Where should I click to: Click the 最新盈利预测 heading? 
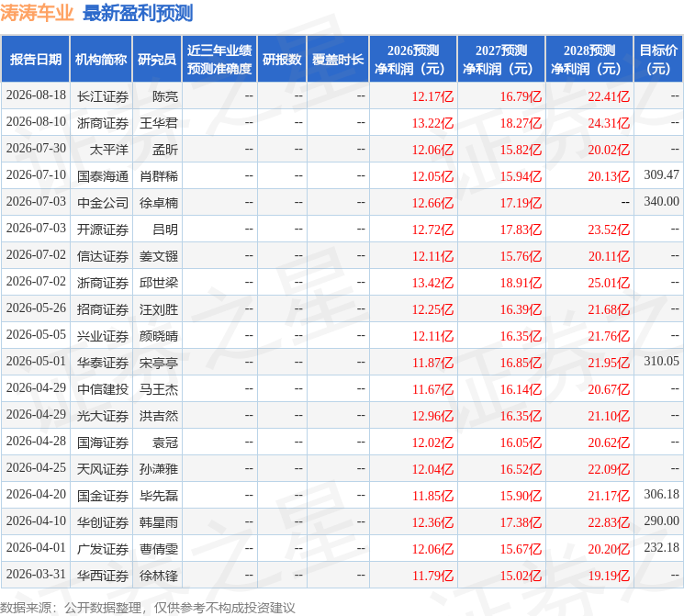[138, 13]
